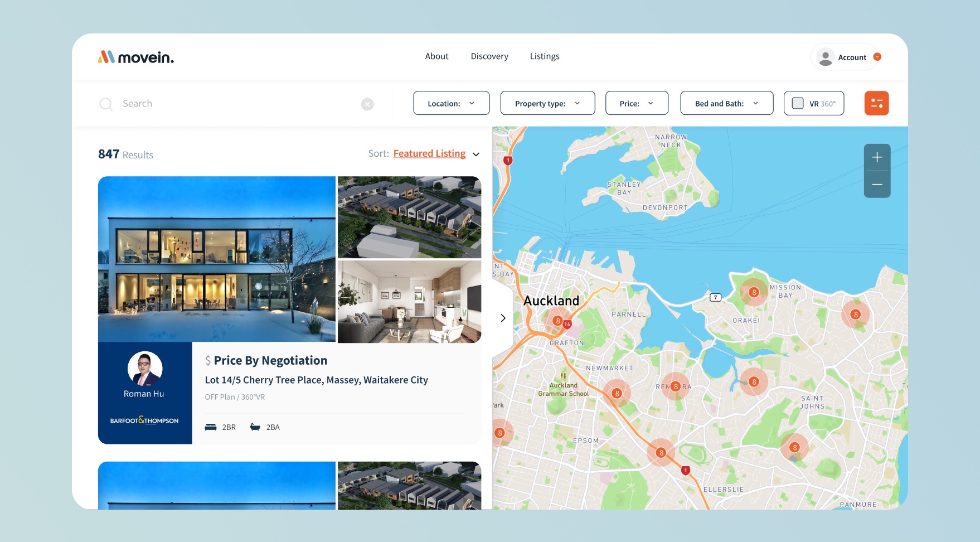Open the main house exterior photo
The width and height of the screenshot is (980, 542).
coord(217,259)
